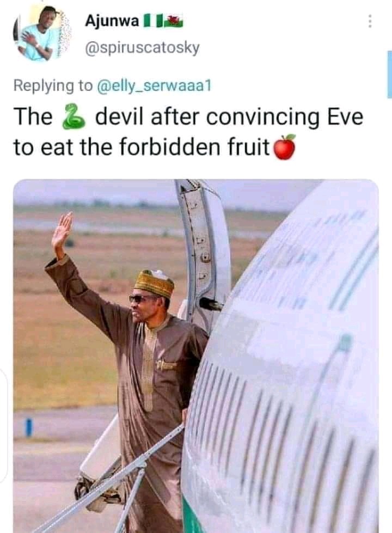Screen dimensions: 392x533
Task: Open the @elly_serwaaa1 profile link
Action: click(155, 85)
